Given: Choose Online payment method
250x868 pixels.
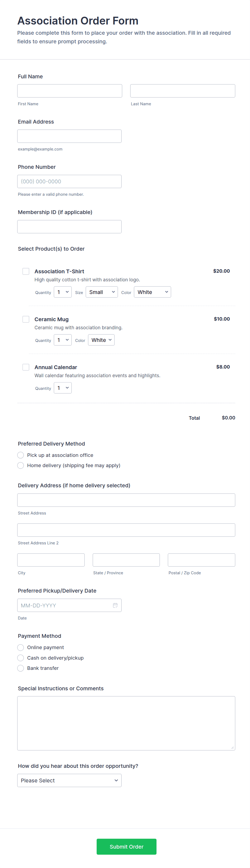Looking at the screenshot, I should [20, 647].
